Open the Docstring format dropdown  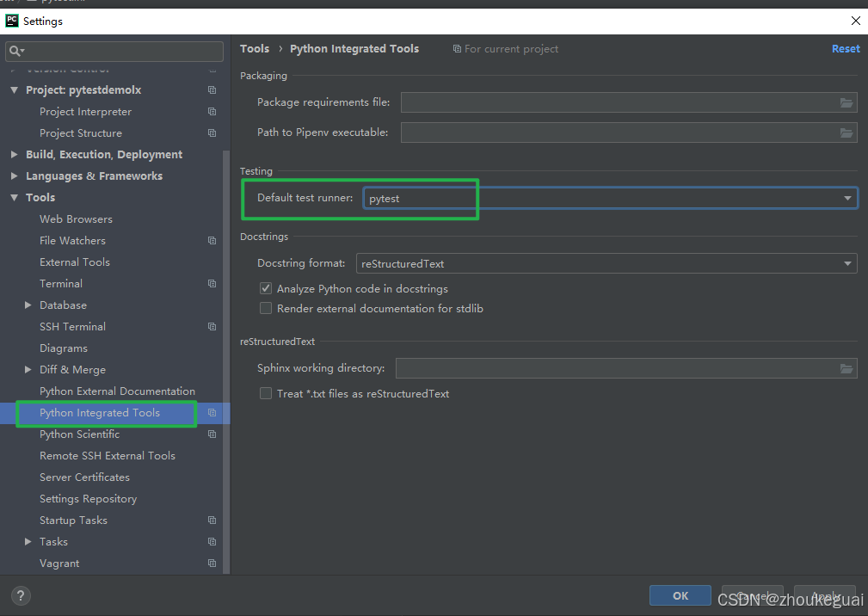click(x=606, y=263)
